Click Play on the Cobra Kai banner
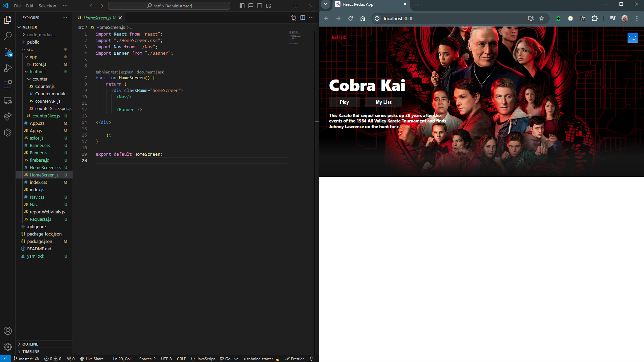 coord(344,102)
